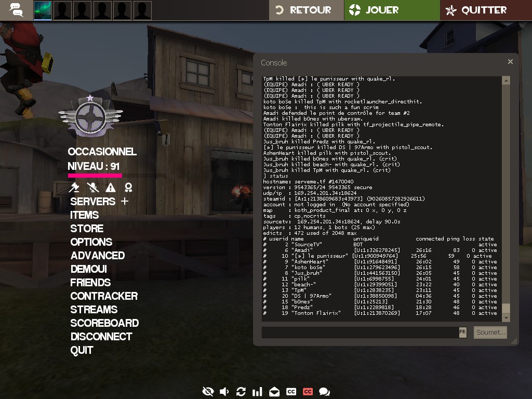Open the bar chart stats icon
This screenshot has width=532, height=399.
257,392
